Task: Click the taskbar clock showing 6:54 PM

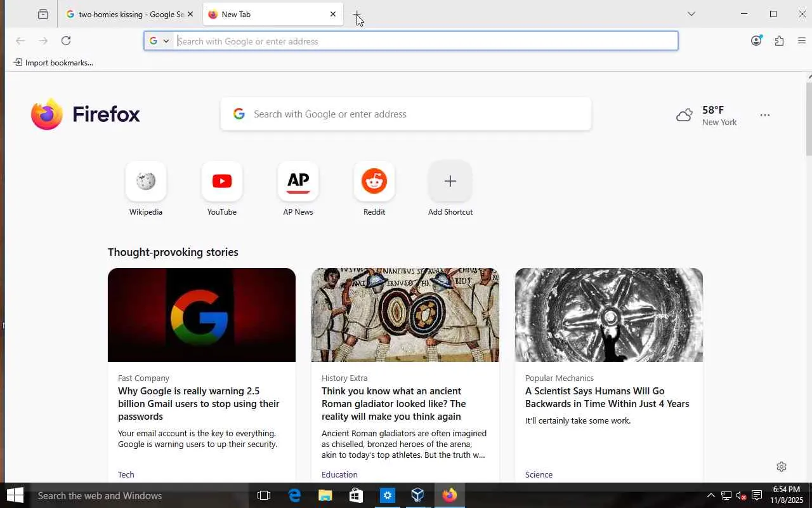Action: (x=787, y=495)
